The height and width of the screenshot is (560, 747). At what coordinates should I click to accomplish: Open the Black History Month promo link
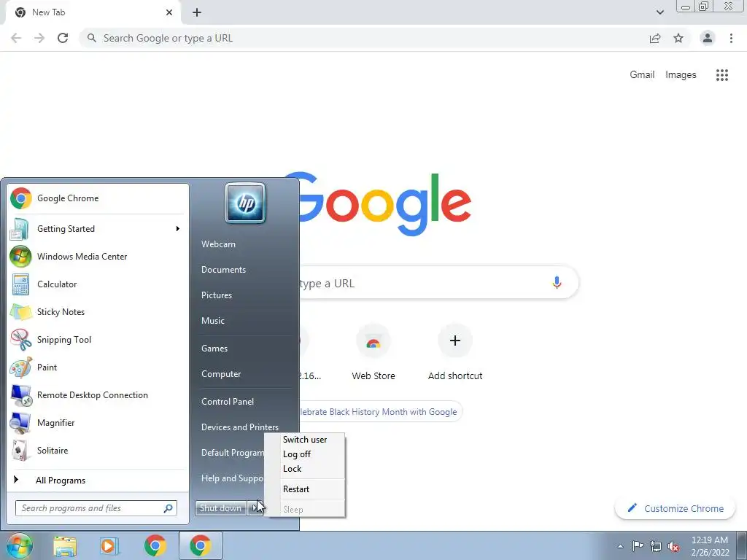379,412
